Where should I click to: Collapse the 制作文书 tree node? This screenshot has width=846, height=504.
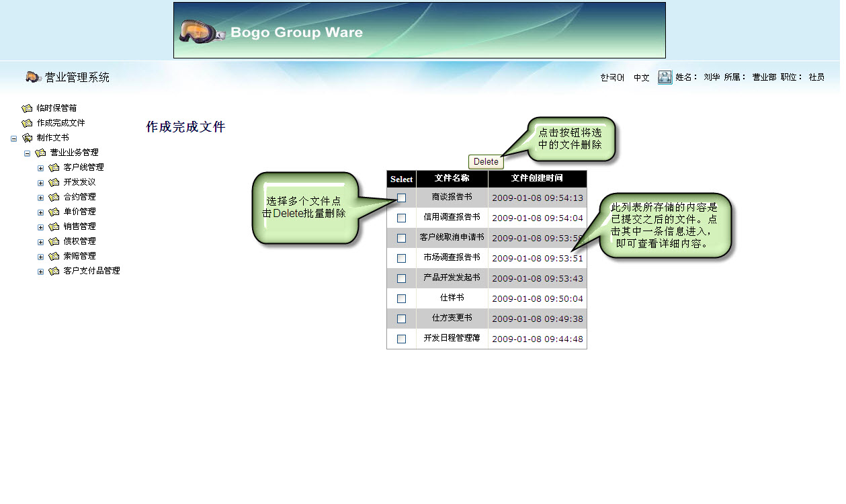click(14, 138)
